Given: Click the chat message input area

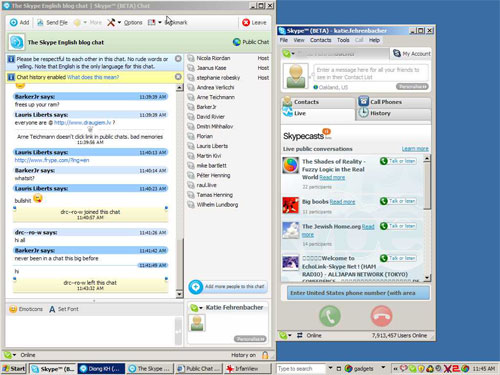Looking at the screenshot, I should click(x=90, y=331).
